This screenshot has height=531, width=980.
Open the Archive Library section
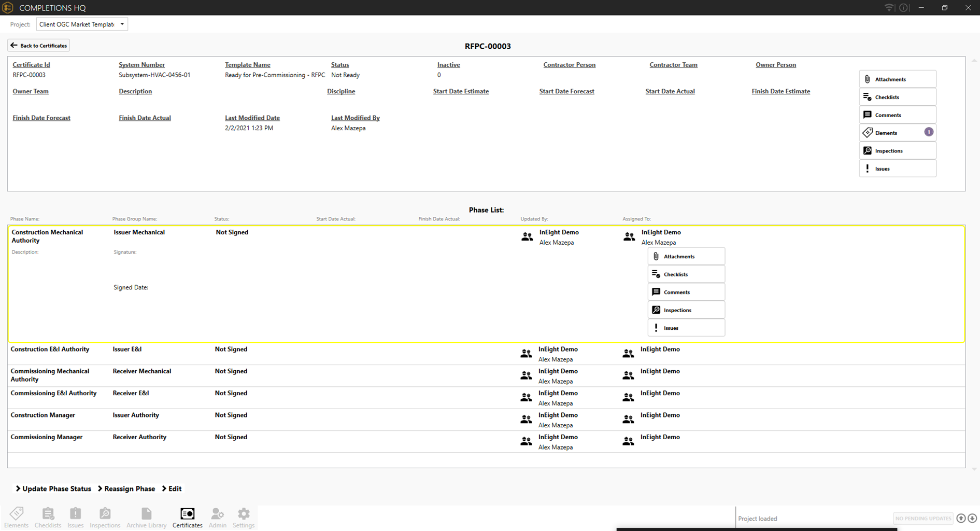coord(146,518)
